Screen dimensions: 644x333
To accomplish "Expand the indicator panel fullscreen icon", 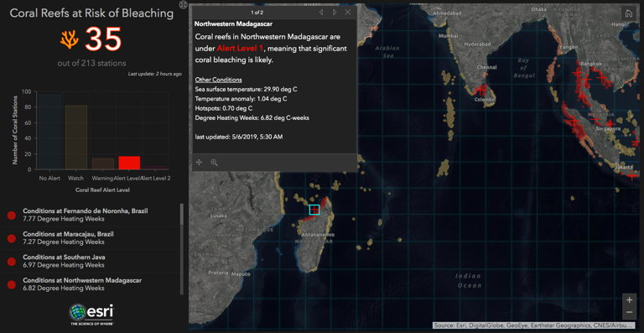I will click(184, 5).
